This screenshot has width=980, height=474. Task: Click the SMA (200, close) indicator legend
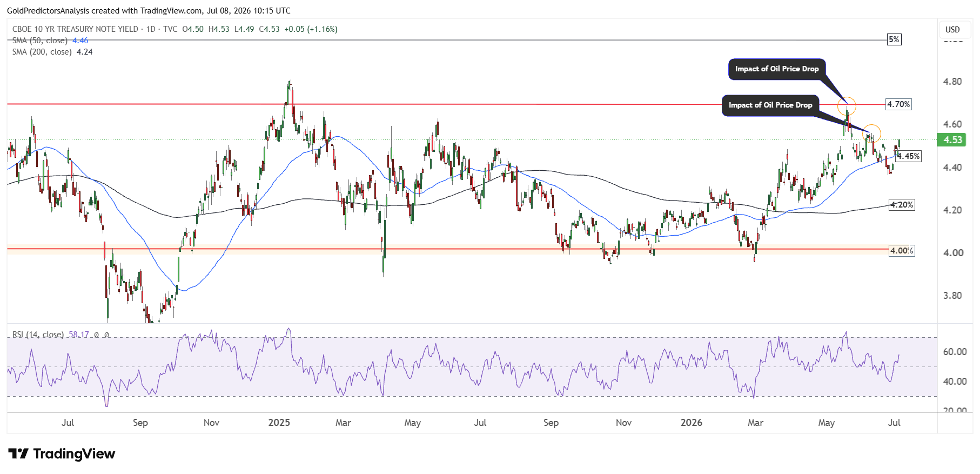click(42, 52)
